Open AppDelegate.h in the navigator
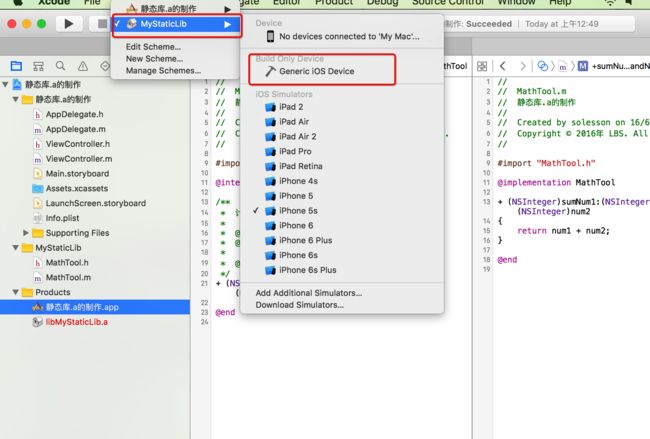This screenshot has height=439, width=650. click(74, 114)
